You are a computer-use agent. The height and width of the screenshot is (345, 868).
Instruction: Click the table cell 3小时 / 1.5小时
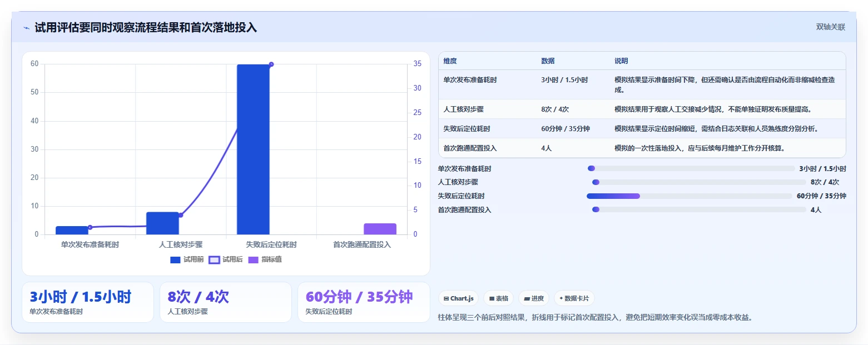[564, 80]
